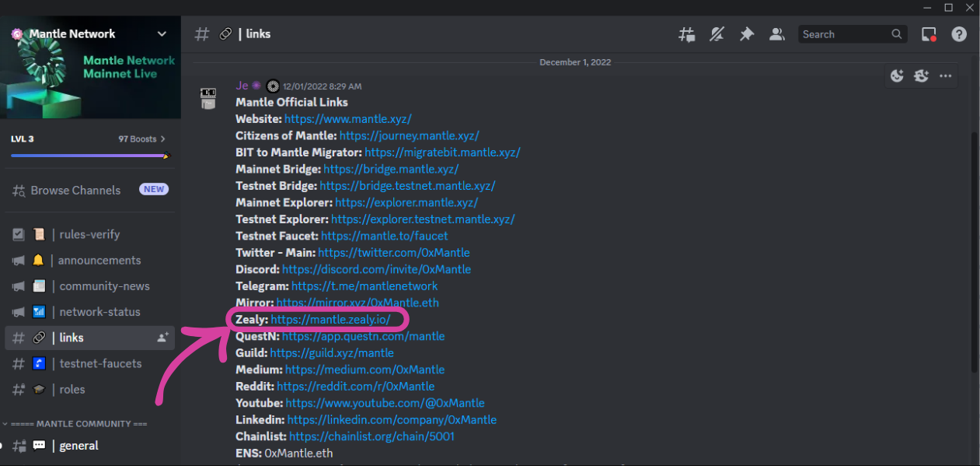This screenshot has height=466, width=980.
Task: Open the community-news channel
Action: pyautogui.click(x=89, y=286)
